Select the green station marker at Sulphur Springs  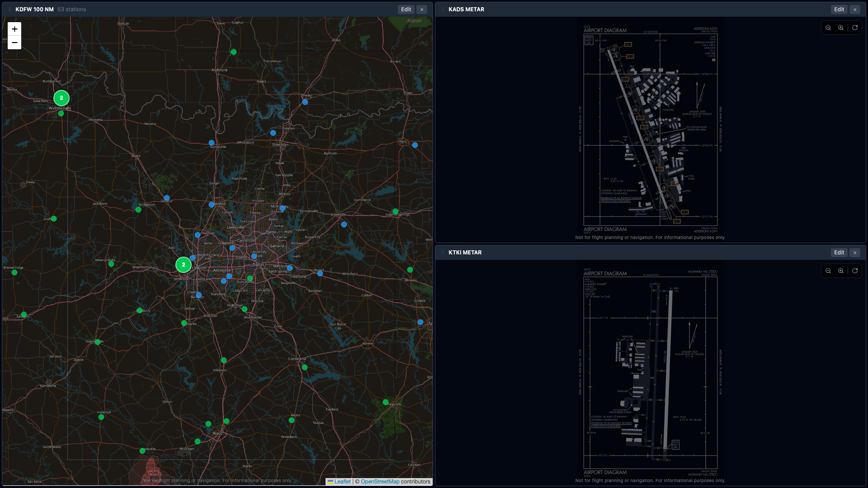(396, 211)
